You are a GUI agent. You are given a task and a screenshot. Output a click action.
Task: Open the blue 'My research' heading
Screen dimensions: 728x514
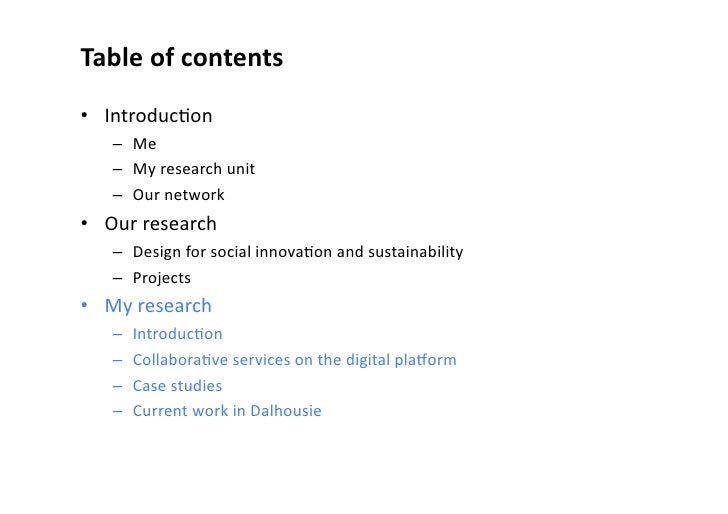tap(158, 306)
